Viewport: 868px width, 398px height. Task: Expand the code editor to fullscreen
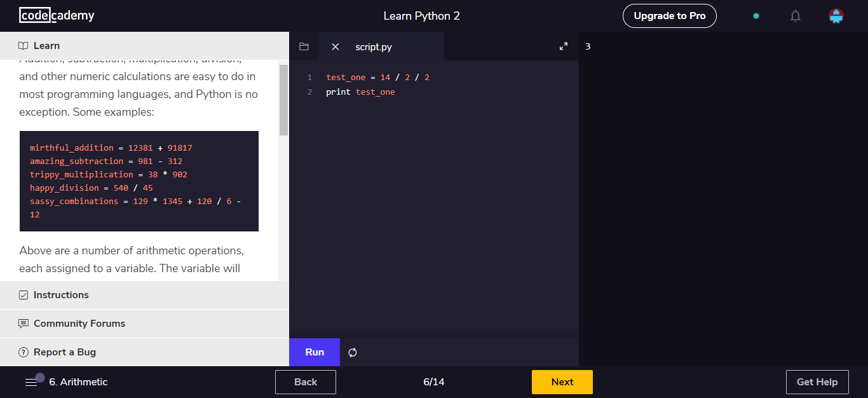click(x=563, y=46)
